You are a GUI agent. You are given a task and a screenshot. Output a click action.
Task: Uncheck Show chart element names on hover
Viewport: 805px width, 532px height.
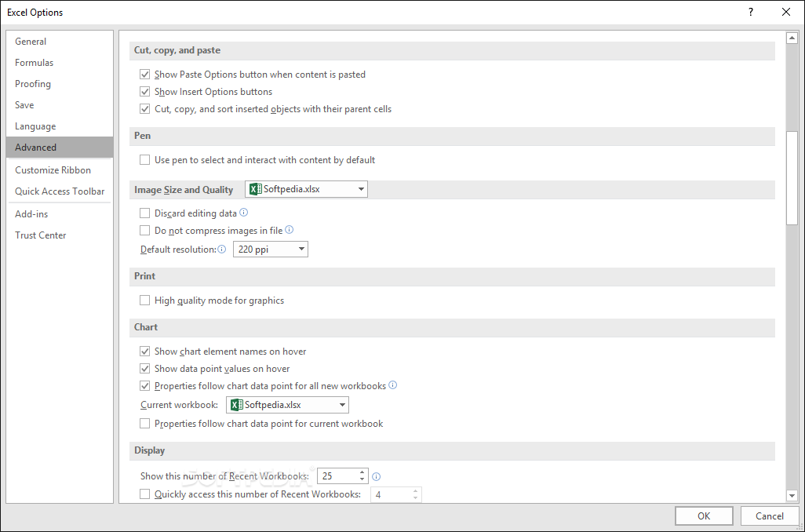(x=145, y=352)
